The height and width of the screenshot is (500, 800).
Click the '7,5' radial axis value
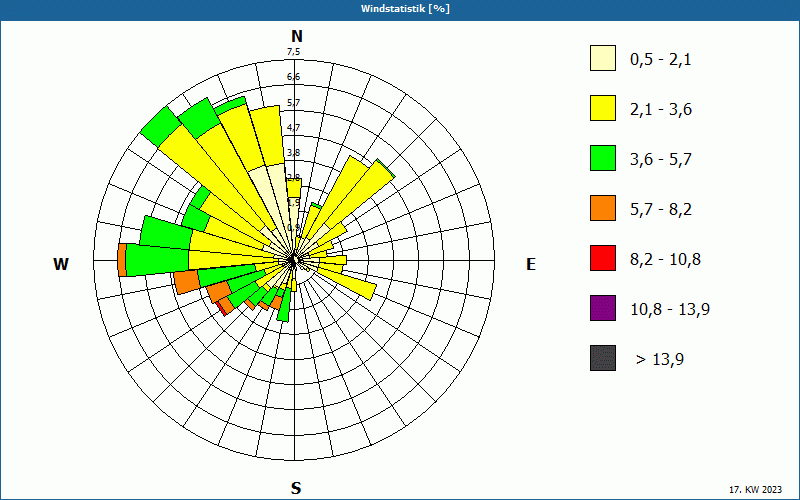click(x=293, y=52)
